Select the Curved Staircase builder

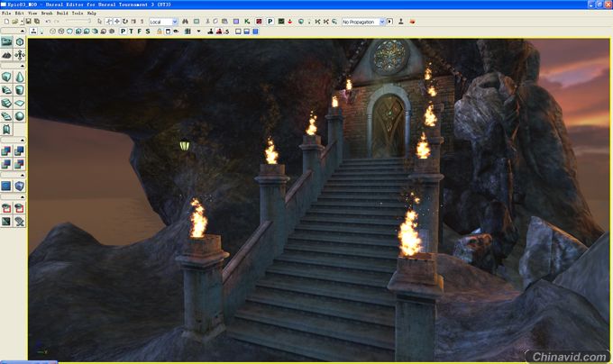(6, 90)
